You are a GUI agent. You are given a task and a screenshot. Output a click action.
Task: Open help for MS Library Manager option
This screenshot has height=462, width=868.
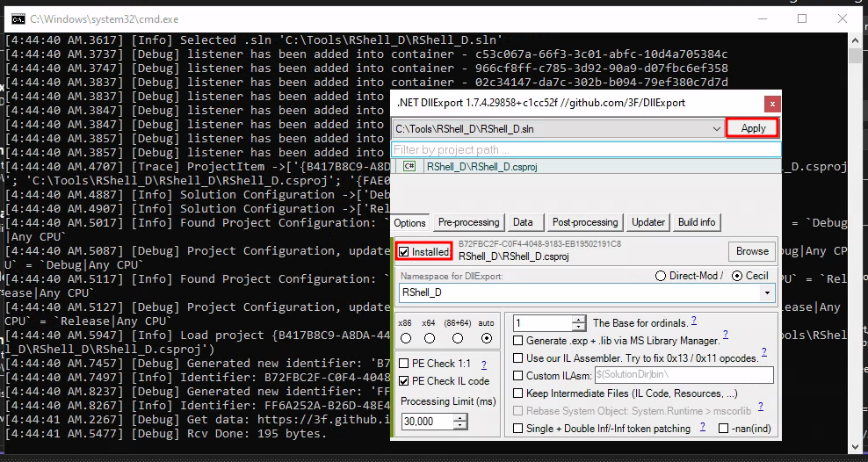click(x=725, y=336)
